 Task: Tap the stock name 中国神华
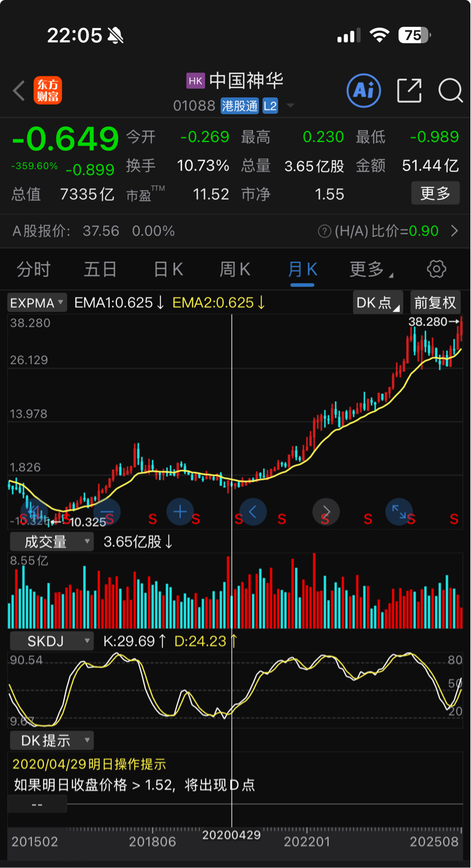(246, 80)
